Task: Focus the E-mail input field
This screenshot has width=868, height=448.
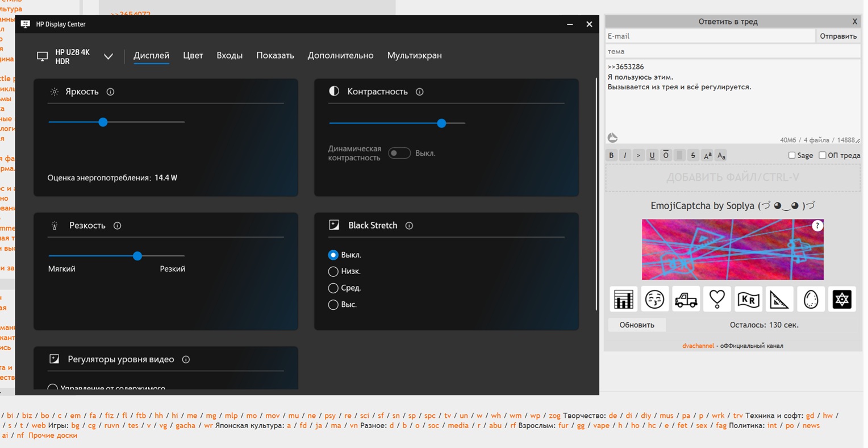Action: (710, 36)
